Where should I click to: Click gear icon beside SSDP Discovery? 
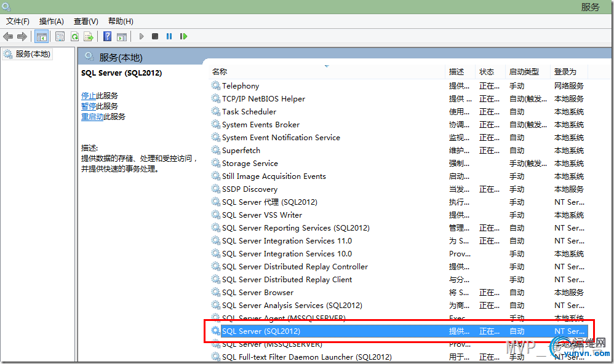tap(215, 189)
